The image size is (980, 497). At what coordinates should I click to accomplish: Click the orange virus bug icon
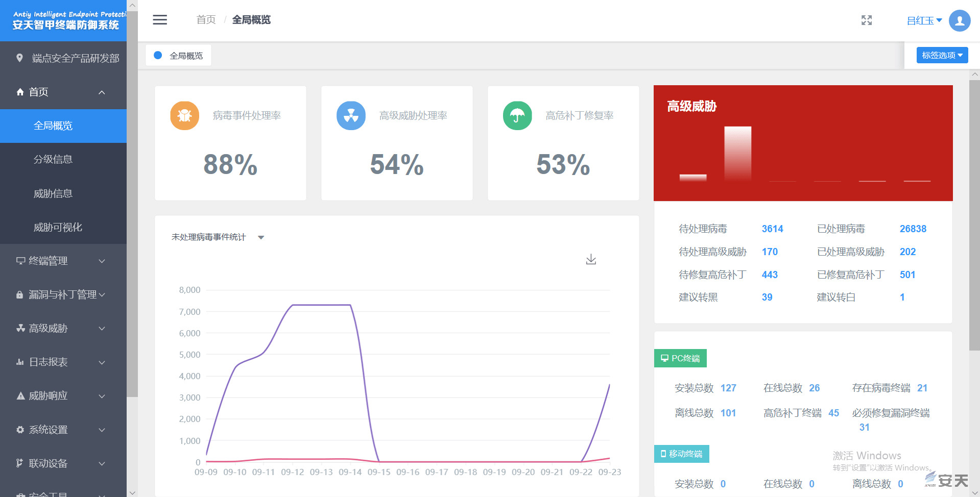pyautogui.click(x=184, y=116)
